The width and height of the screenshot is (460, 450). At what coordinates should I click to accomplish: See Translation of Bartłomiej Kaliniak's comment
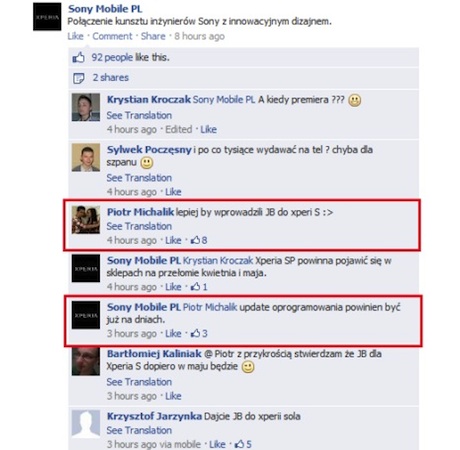coord(139,382)
